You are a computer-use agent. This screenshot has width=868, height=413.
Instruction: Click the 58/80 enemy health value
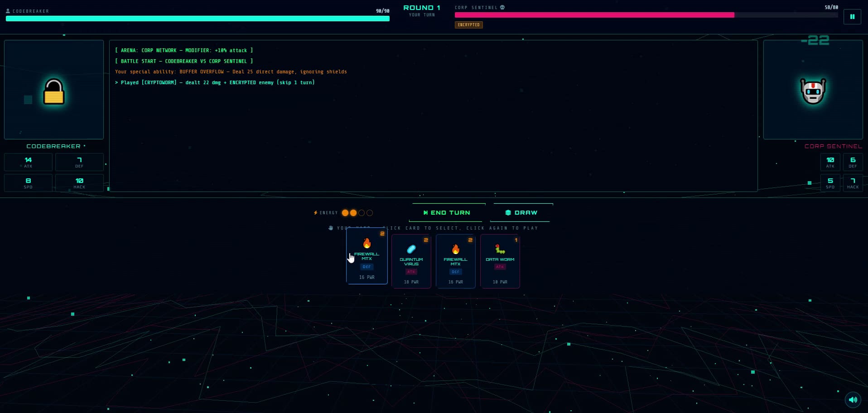point(831,7)
